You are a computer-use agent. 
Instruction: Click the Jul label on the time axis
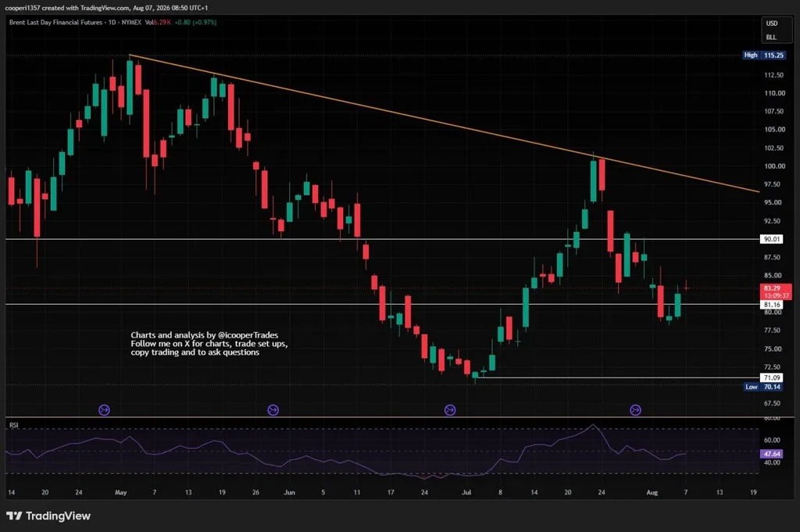(466, 493)
